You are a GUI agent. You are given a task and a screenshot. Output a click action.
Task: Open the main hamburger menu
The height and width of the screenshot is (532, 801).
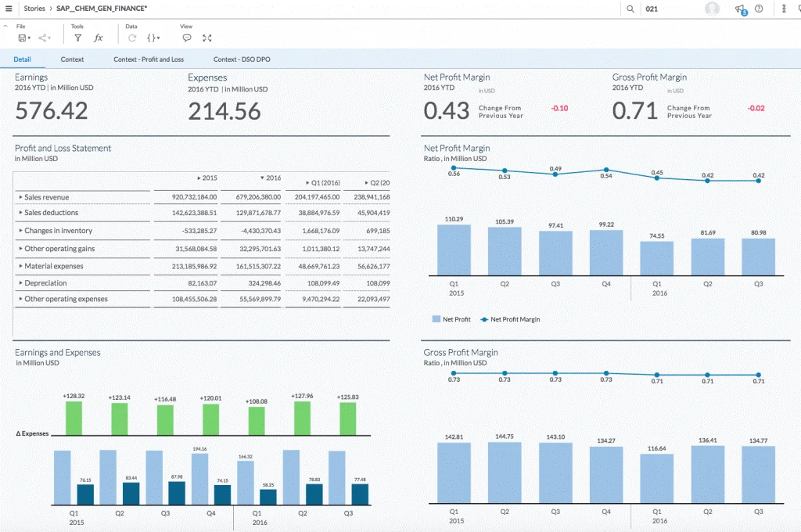pos(9,9)
